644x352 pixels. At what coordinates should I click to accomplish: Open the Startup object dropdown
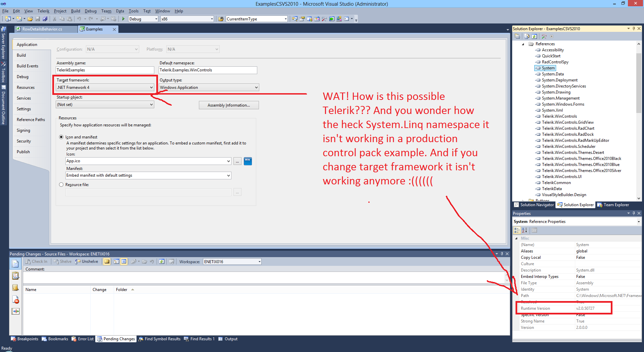[105, 105]
